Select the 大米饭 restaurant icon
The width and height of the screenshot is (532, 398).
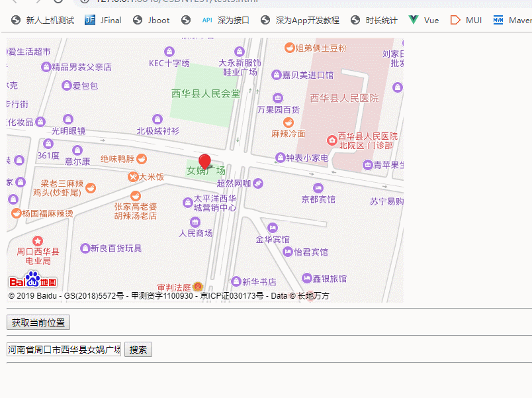[x=133, y=177]
